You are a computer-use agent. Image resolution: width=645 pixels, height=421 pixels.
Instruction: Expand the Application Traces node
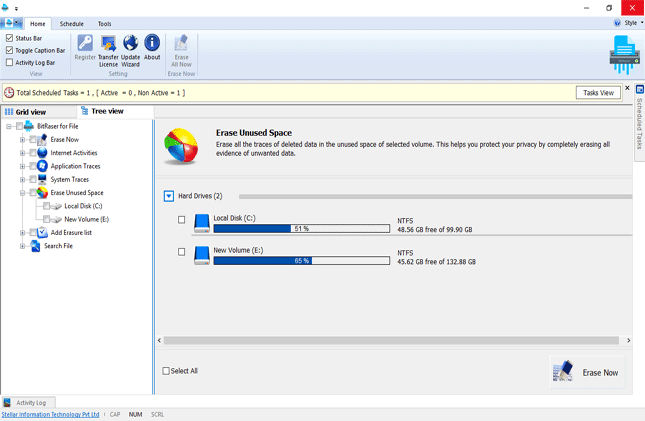click(x=22, y=166)
